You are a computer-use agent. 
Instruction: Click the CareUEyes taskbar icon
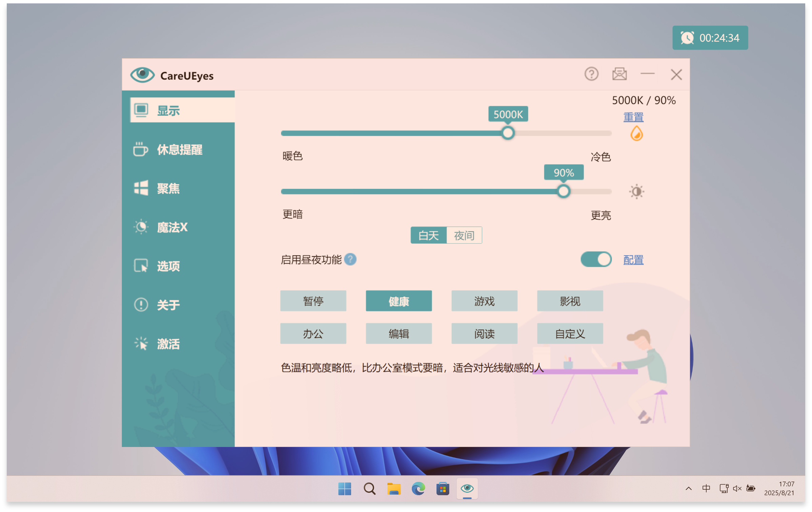tap(467, 489)
